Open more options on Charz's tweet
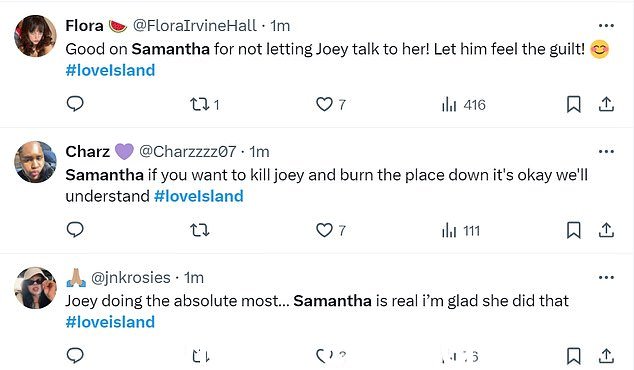The height and width of the screenshot is (370, 634). (606, 152)
